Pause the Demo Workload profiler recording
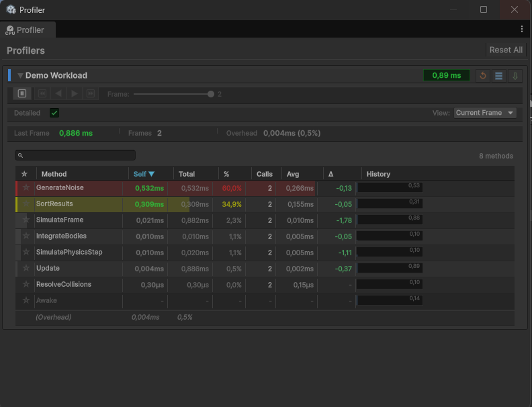Image resolution: width=532 pixels, height=407 pixels. tap(22, 93)
